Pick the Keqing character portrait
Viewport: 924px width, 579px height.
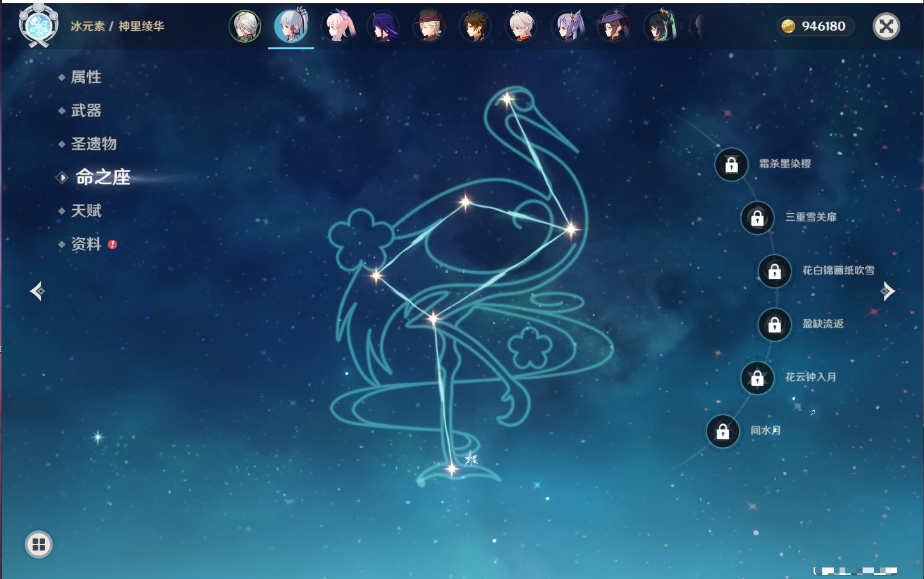point(568,26)
